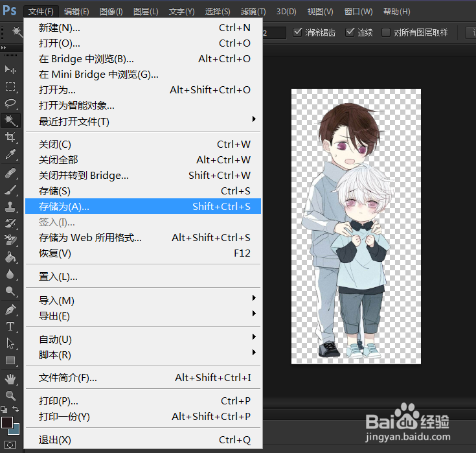Select the Magic Wand tool in toolbox
Screen dimensions: 476x453
(x=10, y=121)
